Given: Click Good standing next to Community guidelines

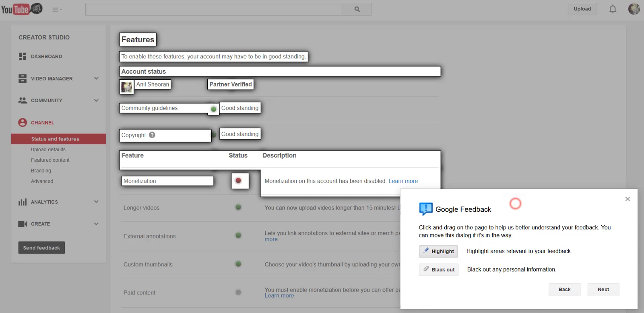Looking at the screenshot, I should point(240,108).
